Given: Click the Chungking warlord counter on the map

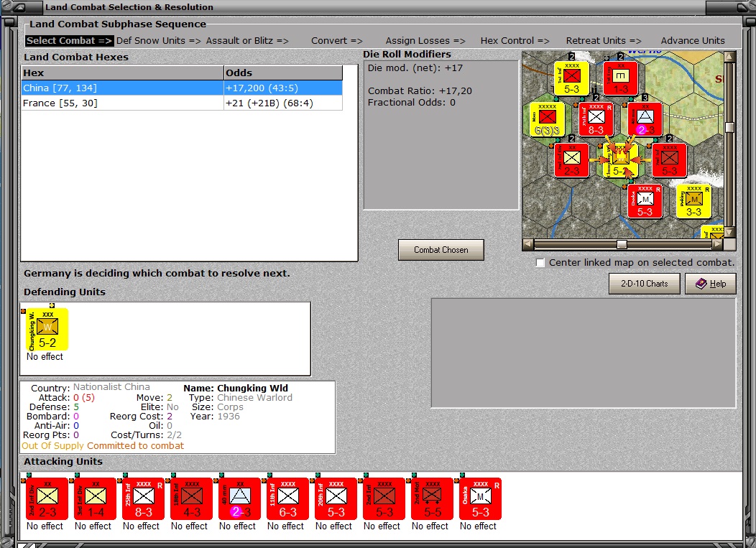Looking at the screenshot, I should [x=620, y=160].
